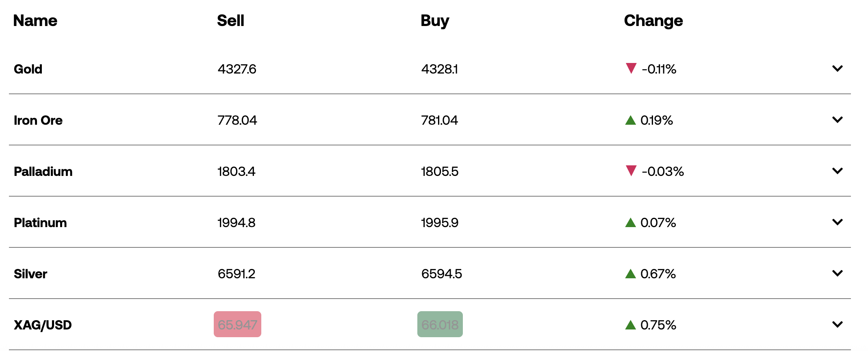Click the green up-arrow beside XAG/USD's 0.75%
The image size is (868, 351).
coord(631,325)
